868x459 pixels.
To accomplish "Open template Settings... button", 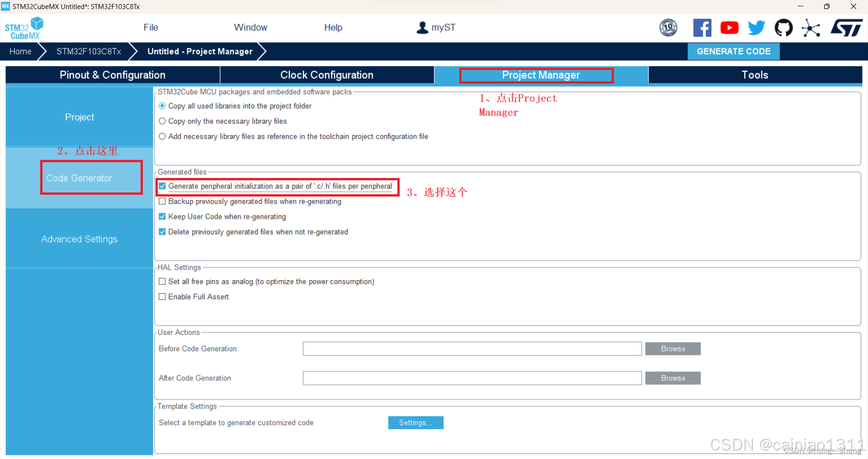I will pos(416,423).
